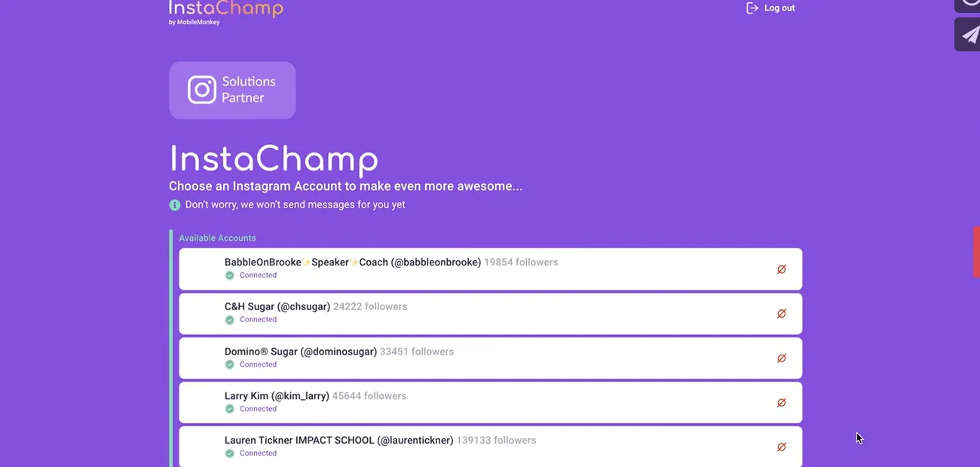Disconnect the C&H Sugar account via red icon
Viewport: 980px width, 467px height.
[x=782, y=314]
